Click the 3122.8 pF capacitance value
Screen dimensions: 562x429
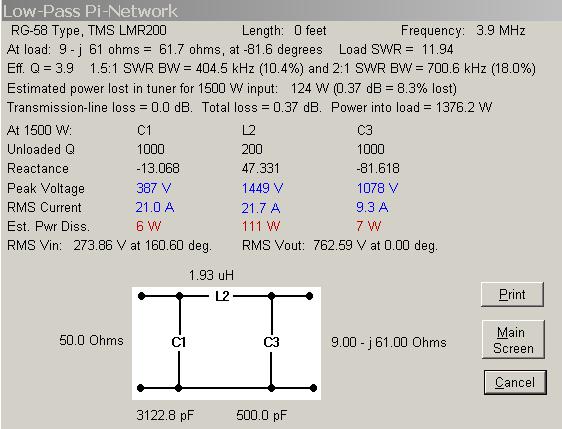coord(165,415)
